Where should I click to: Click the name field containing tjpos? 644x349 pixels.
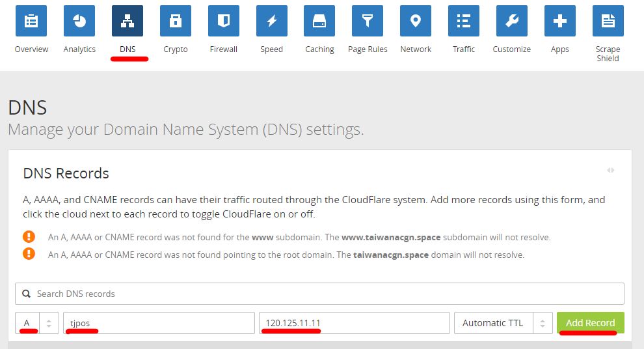pos(159,323)
